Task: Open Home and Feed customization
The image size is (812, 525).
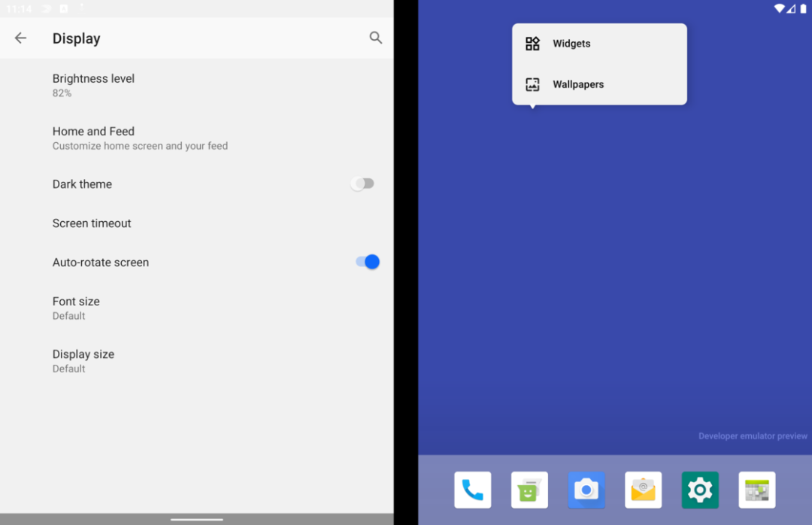Action: (x=197, y=138)
